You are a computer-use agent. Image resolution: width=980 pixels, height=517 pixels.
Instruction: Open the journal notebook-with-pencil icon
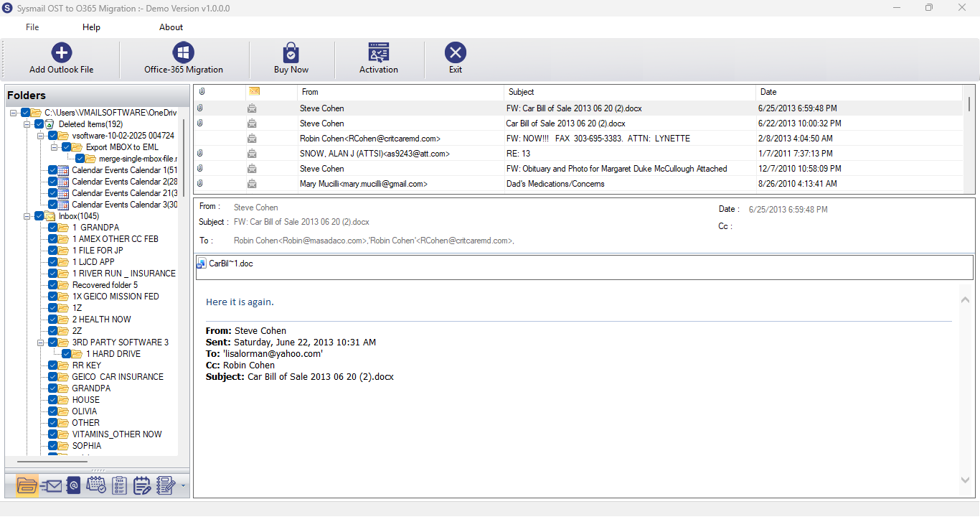166,485
